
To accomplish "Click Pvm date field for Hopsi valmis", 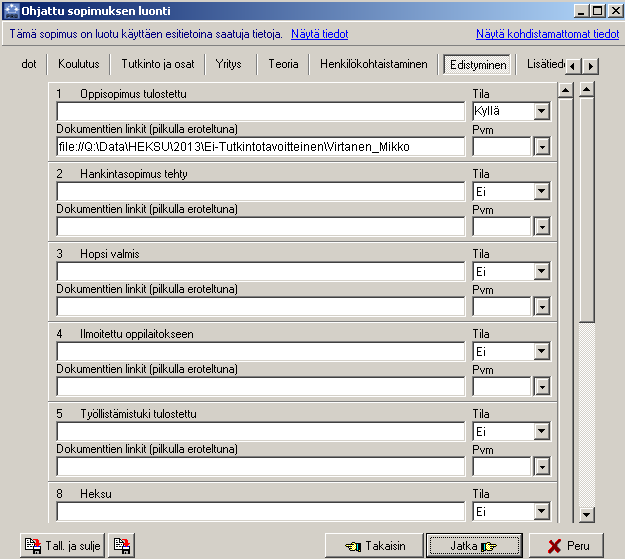I will (x=502, y=307).
